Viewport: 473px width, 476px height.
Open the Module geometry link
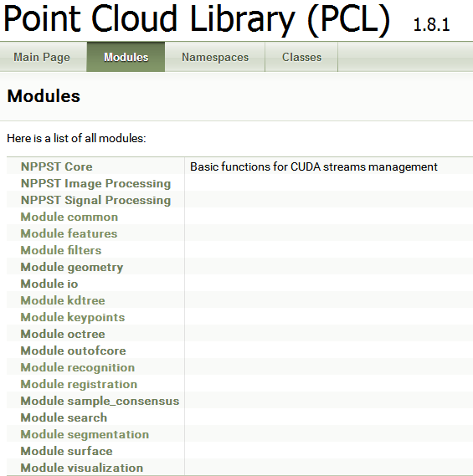[72, 268]
